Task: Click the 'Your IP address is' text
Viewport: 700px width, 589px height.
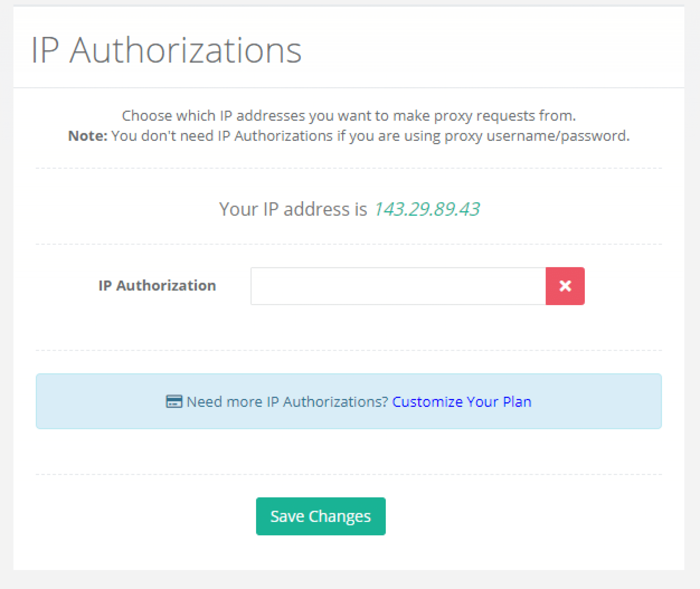Action: 293,209
